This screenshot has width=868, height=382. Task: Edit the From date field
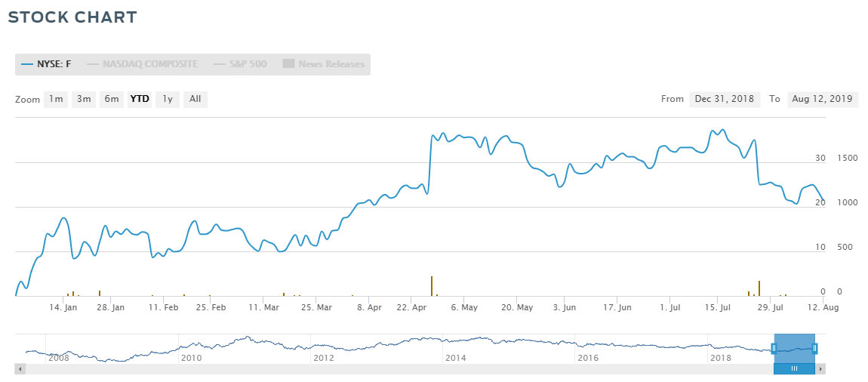725,99
